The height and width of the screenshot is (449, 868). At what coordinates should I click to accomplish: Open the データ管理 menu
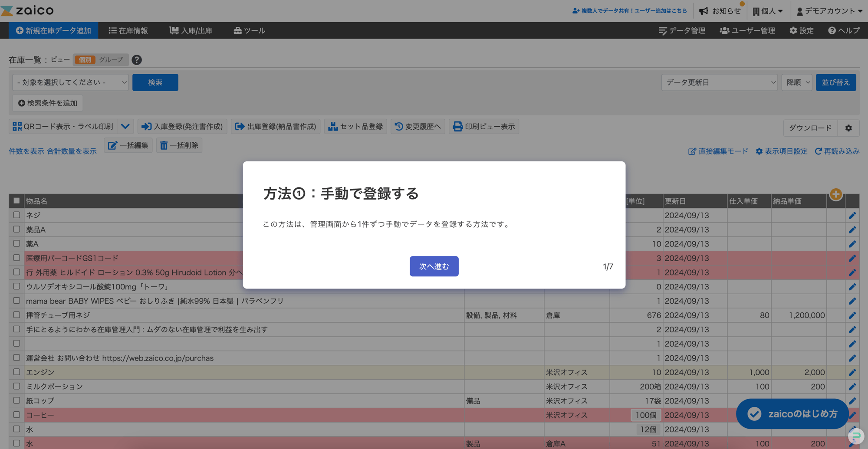click(682, 30)
